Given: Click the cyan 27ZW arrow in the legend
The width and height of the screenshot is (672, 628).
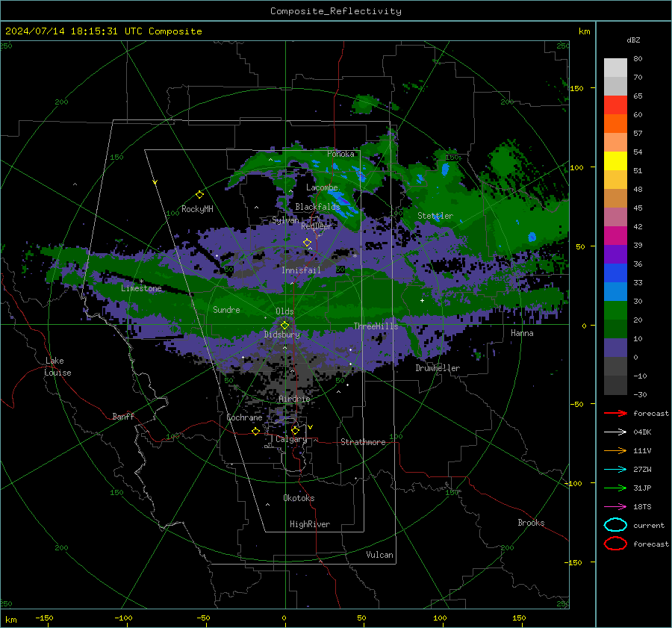Looking at the screenshot, I should point(615,470).
